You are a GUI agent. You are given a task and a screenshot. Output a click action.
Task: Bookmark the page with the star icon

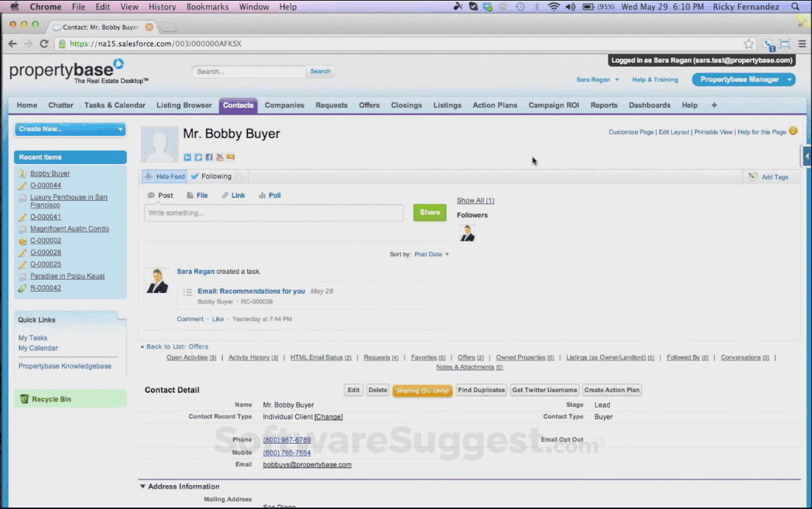(748, 42)
